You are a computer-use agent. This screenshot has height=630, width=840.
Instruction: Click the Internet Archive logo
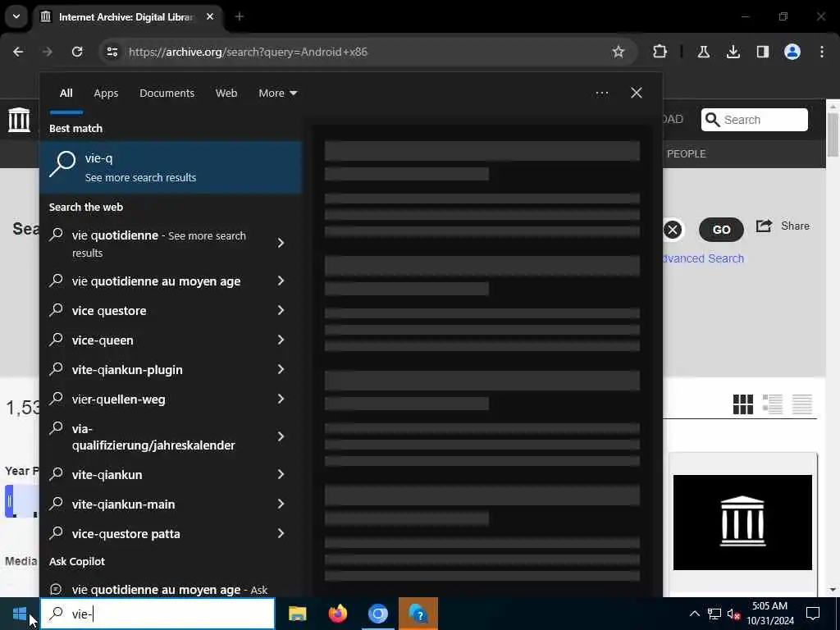point(20,120)
